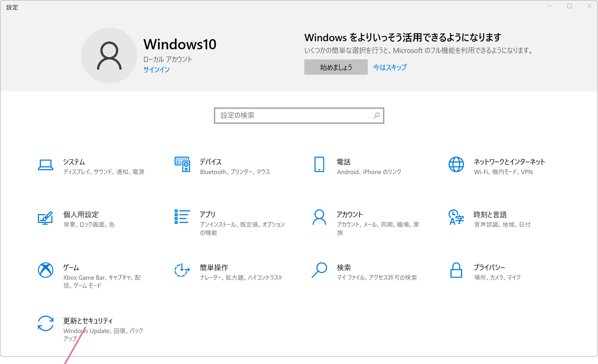This screenshot has height=364, width=598.
Task: Click the ローカル アカウント label
Action: 168,59
